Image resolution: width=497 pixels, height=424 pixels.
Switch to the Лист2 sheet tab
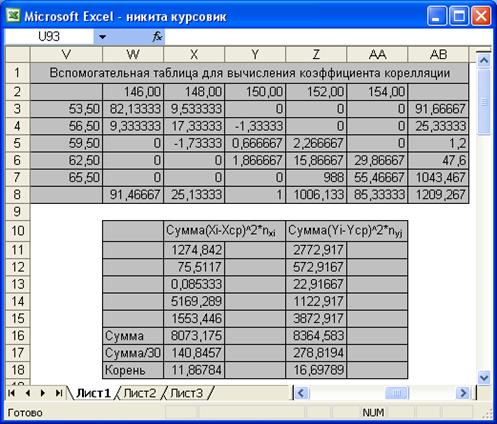pyautogui.click(x=140, y=393)
